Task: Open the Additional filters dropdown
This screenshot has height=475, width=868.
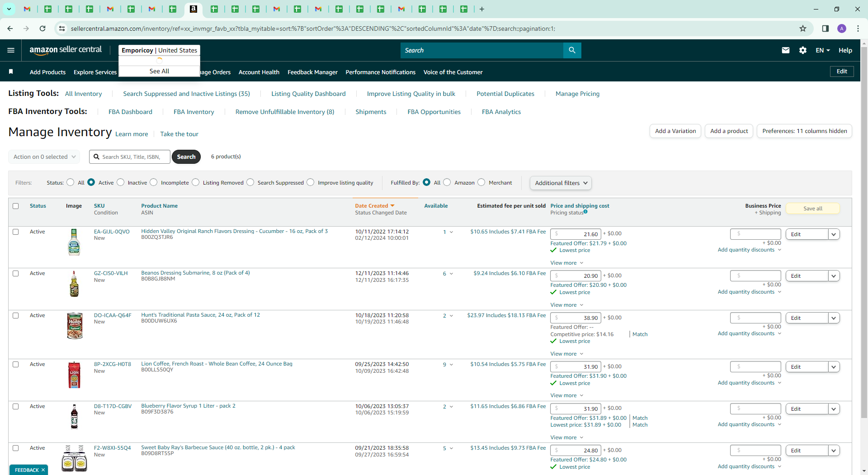Action: coord(561,183)
